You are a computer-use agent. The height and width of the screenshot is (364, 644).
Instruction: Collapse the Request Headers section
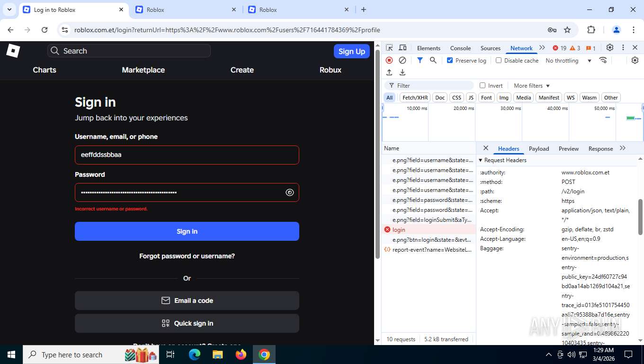(481, 160)
